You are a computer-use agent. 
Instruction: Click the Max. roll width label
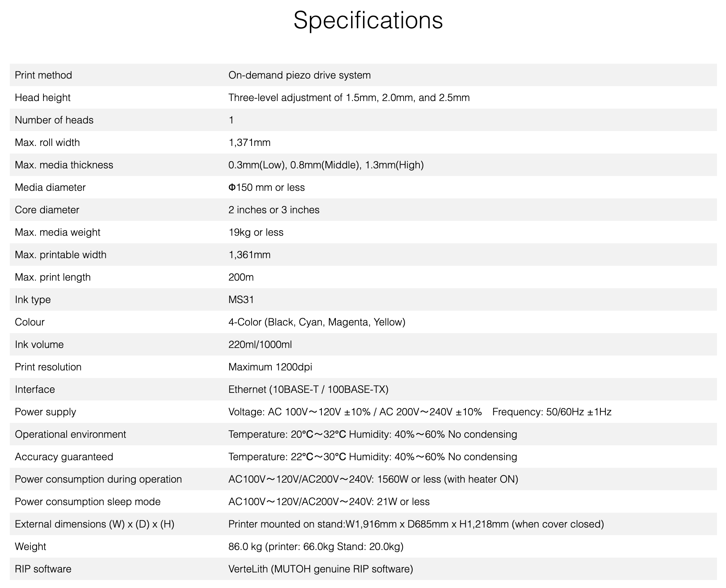47,142
